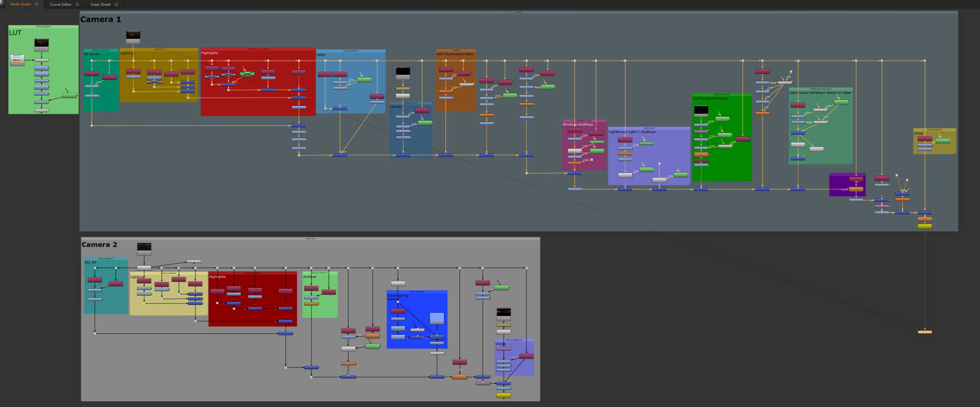Select the light blue Constant node in Crawling Fog
Image resolution: width=980 pixels, height=407 pixels.
click(437, 318)
